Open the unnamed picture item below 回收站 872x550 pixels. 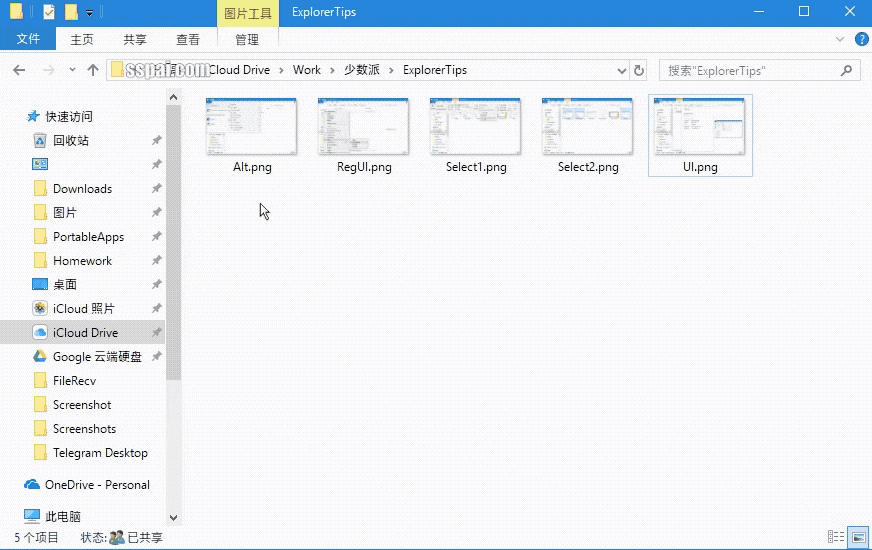(40, 164)
